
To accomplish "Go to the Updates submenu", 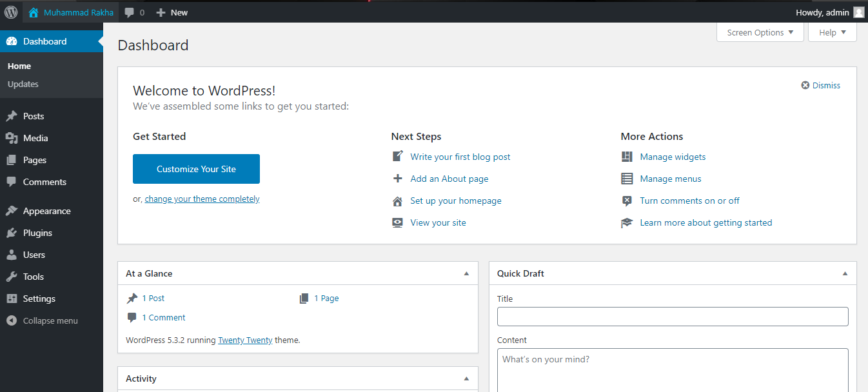I will pyautogui.click(x=23, y=84).
